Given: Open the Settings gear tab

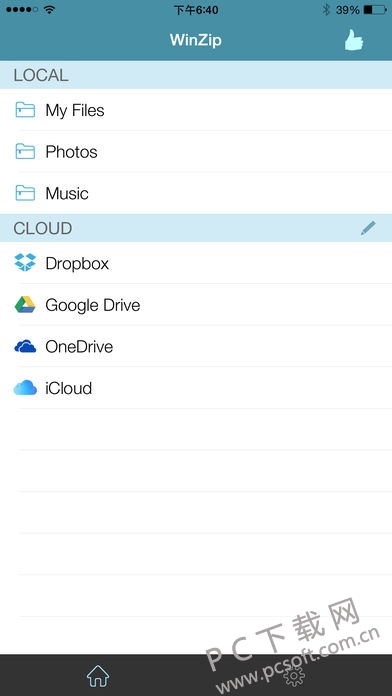Looking at the screenshot, I should pos(294,676).
